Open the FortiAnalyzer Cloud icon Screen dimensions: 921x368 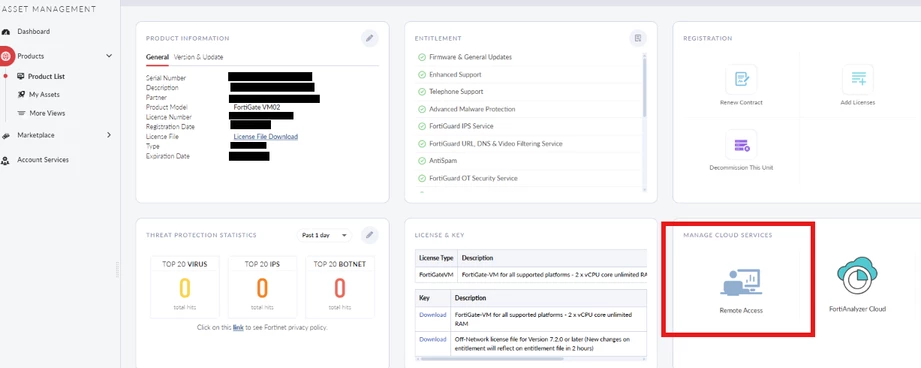[x=858, y=275]
